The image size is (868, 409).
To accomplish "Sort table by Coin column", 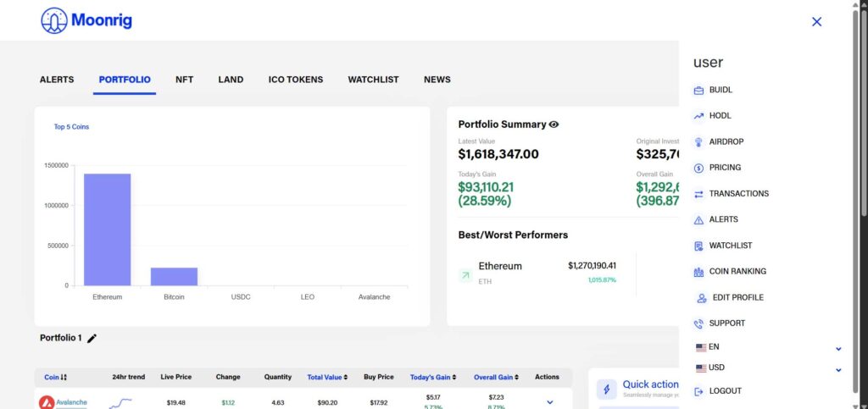I will point(55,377).
